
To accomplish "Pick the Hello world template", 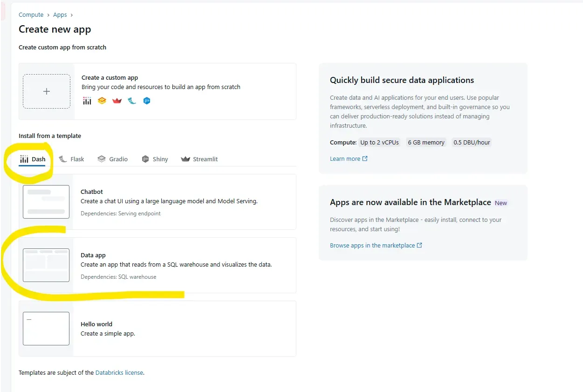I will coord(96,324).
